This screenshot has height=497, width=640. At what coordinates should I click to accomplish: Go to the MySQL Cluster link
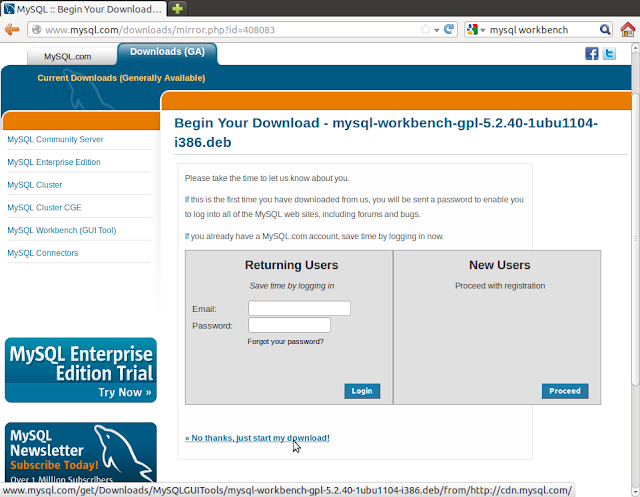coord(35,185)
